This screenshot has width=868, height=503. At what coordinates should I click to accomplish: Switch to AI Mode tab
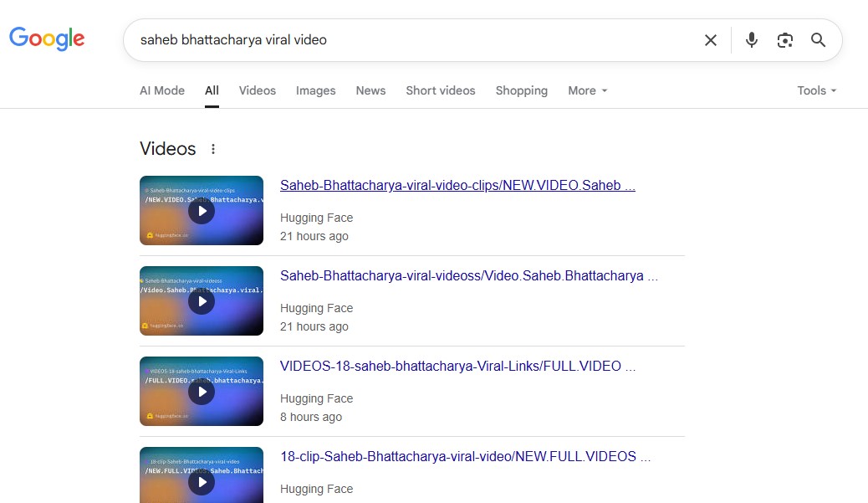162,90
